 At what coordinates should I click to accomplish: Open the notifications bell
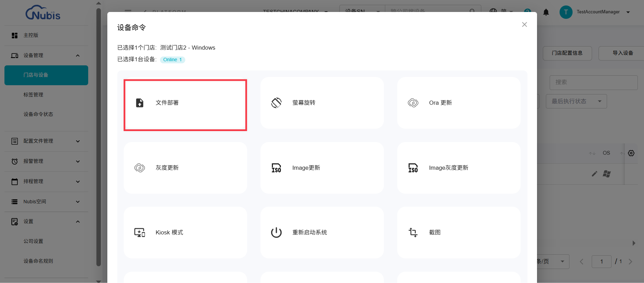tap(546, 12)
